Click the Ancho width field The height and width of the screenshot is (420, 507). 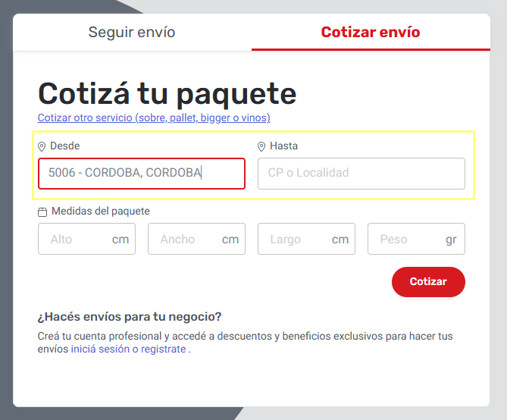tap(196, 239)
